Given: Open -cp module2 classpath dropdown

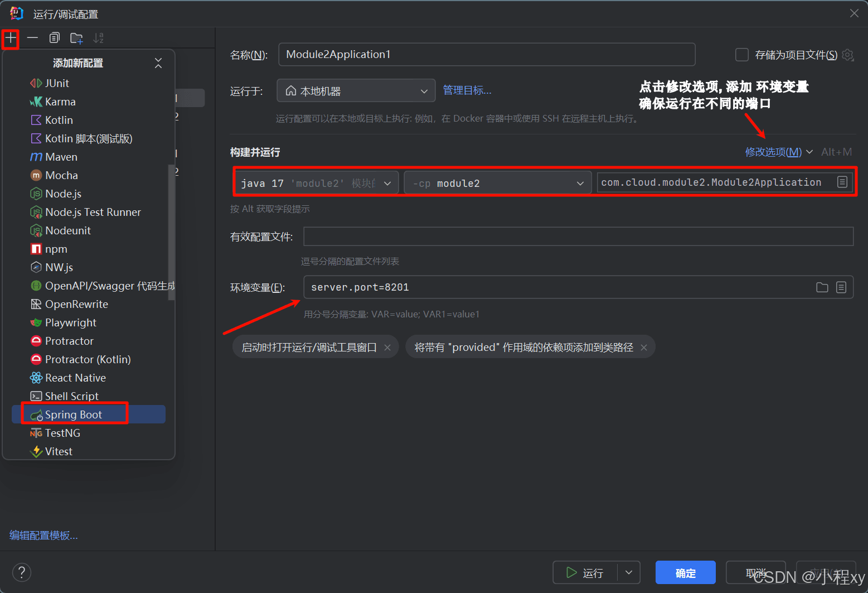Looking at the screenshot, I should [498, 183].
